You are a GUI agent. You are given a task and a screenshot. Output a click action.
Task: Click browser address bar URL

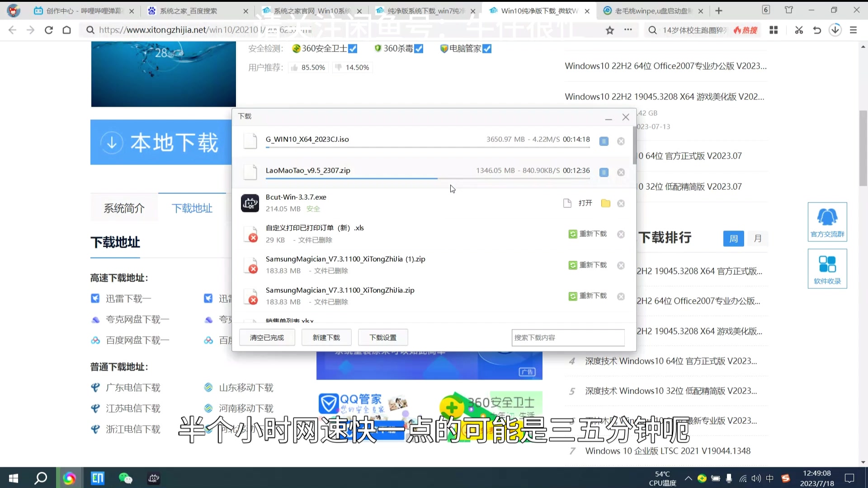click(x=205, y=30)
